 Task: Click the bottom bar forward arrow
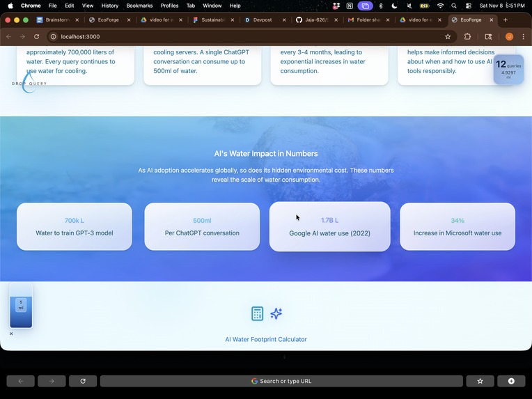click(x=52, y=381)
